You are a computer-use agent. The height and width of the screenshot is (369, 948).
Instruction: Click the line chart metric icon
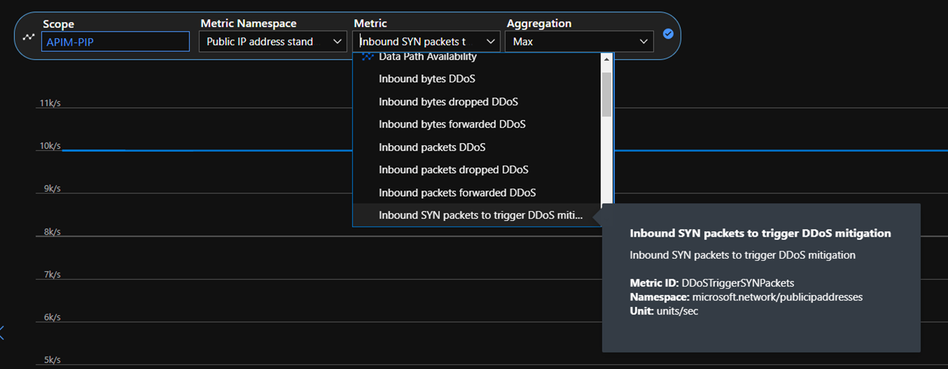click(x=28, y=36)
